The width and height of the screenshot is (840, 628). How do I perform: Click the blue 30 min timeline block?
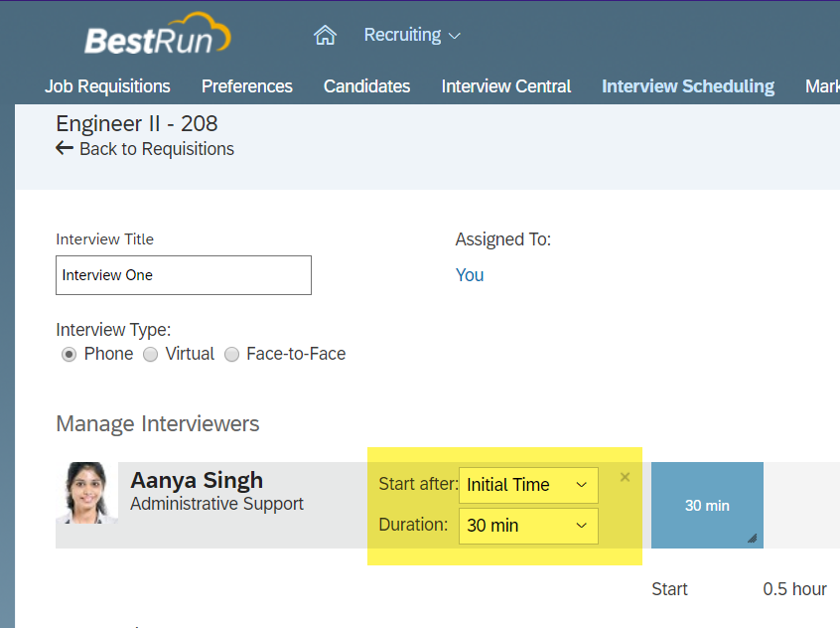(x=707, y=505)
